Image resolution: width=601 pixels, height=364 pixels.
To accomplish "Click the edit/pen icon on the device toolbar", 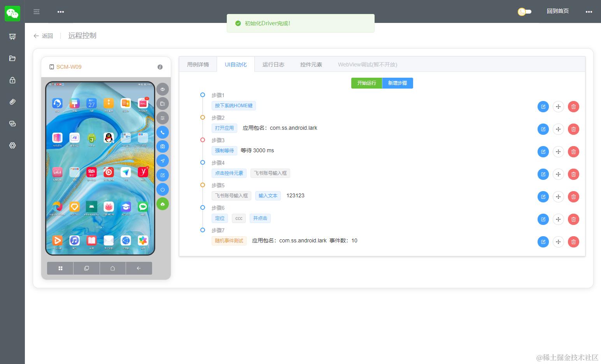I will [163, 175].
